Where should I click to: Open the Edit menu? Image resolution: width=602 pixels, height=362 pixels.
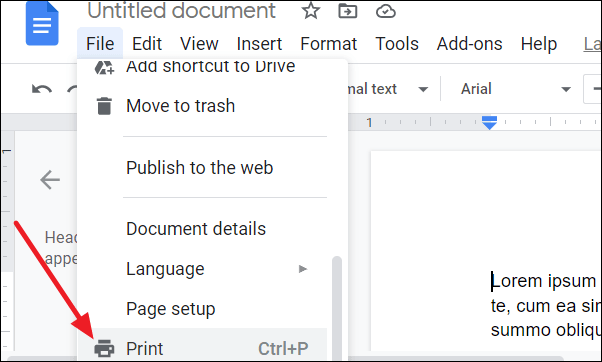pyautogui.click(x=147, y=43)
